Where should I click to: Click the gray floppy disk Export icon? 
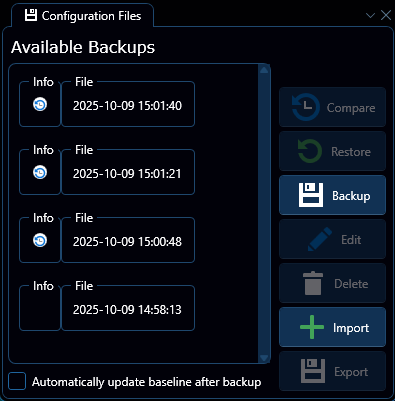click(x=313, y=371)
